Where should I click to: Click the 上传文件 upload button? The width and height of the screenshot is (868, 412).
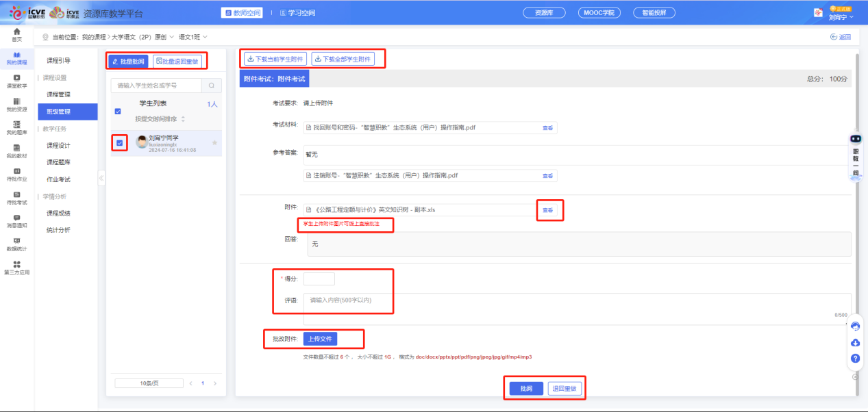coord(321,339)
